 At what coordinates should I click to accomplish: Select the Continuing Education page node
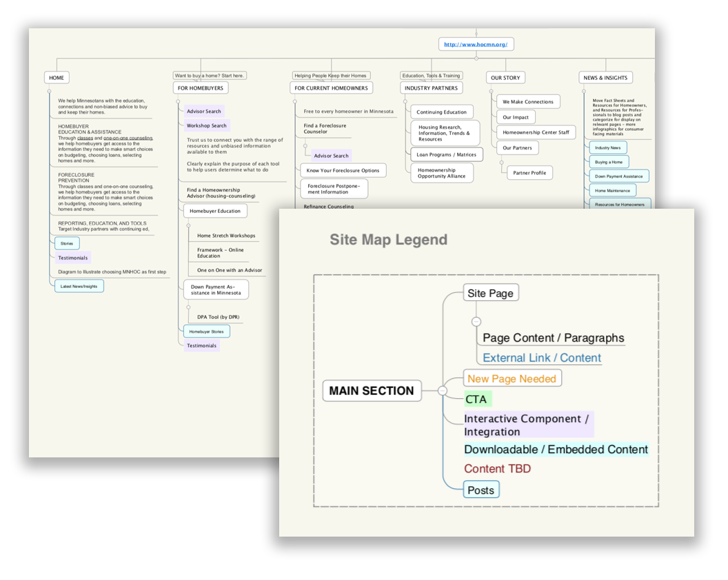click(x=441, y=112)
